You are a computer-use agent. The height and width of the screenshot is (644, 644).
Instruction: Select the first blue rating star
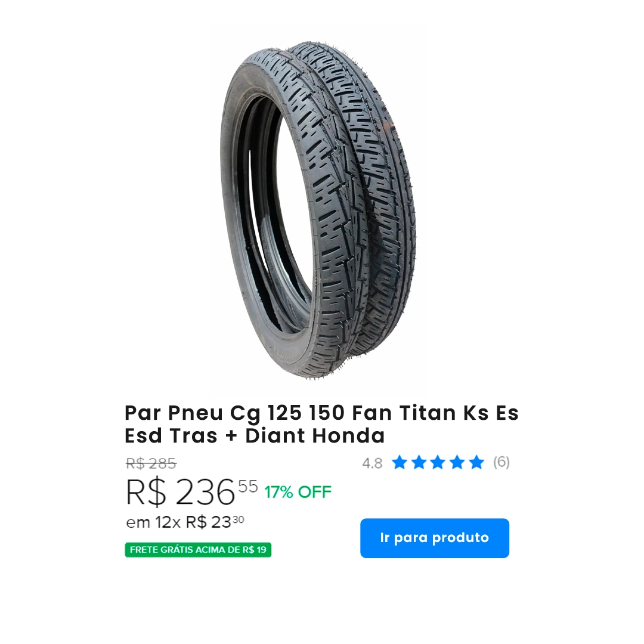coord(399,463)
